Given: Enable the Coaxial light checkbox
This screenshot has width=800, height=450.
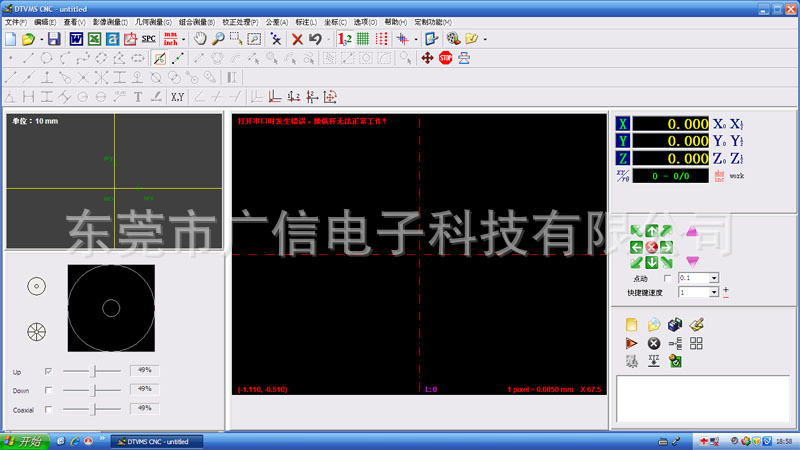Looking at the screenshot, I should pyautogui.click(x=48, y=408).
